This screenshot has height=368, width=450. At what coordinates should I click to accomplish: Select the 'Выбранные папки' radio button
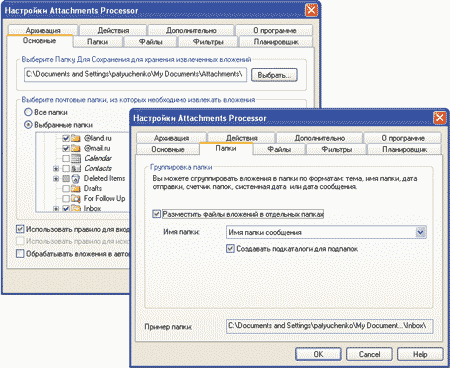(x=28, y=125)
